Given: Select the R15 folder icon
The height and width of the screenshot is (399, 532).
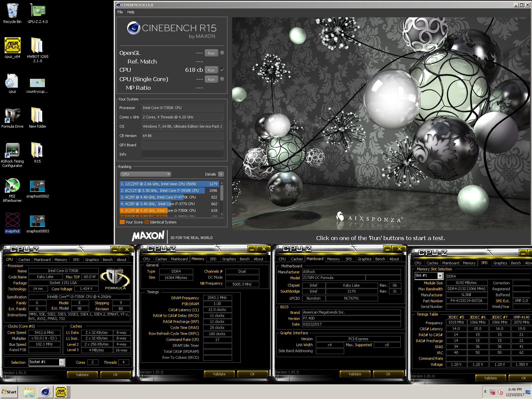Looking at the screenshot, I should [x=37, y=153].
